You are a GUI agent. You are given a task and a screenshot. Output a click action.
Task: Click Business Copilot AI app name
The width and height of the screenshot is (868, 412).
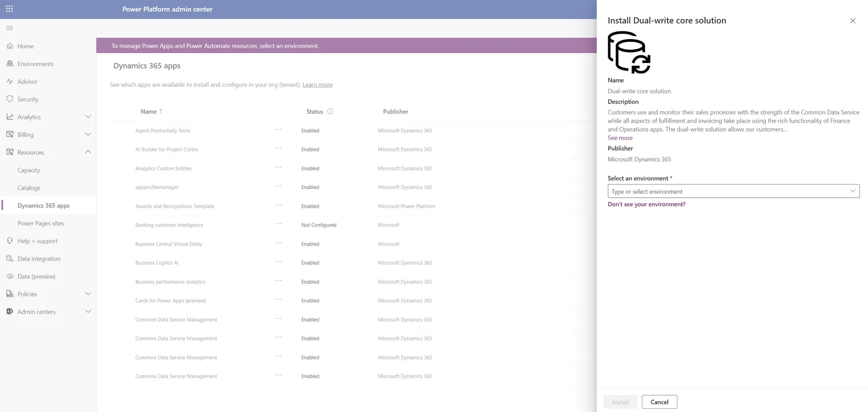pyautogui.click(x=157, y=263)
